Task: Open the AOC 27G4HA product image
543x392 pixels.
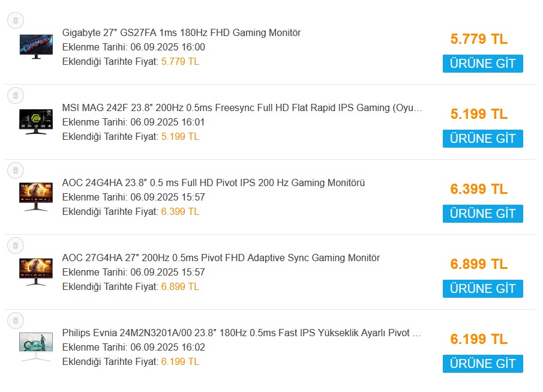Action: 36,271
